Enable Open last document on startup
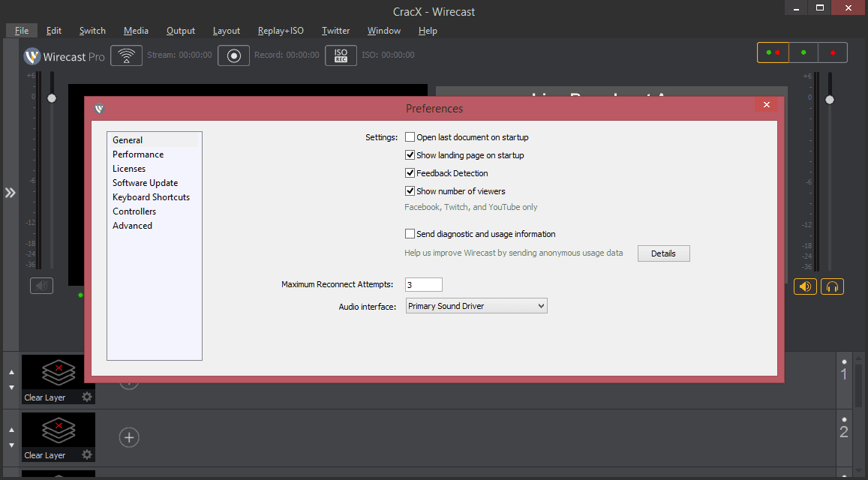 pos(410,136)
